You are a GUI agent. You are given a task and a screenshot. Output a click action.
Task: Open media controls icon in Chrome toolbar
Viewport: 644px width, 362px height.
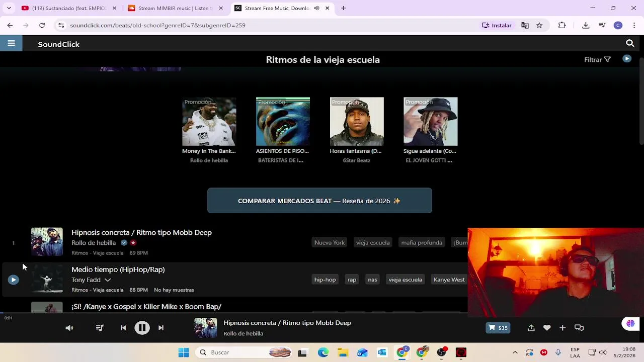coord(602,25)
